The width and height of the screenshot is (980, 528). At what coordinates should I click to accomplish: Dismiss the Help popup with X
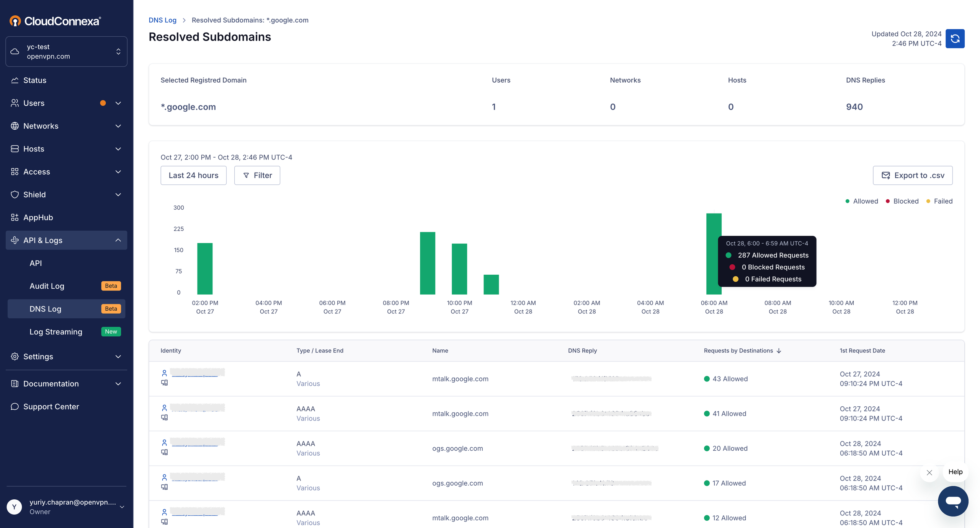(x=929, y=473)
